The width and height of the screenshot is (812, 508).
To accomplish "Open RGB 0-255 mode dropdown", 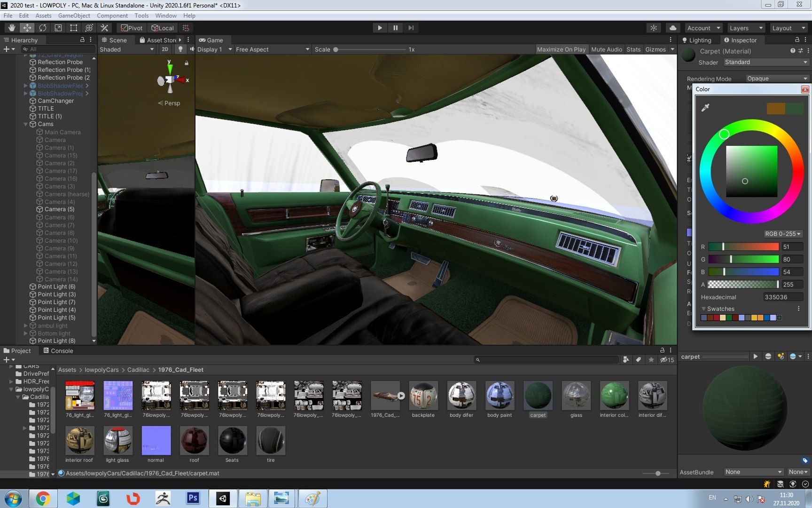I will pos(783,234).
